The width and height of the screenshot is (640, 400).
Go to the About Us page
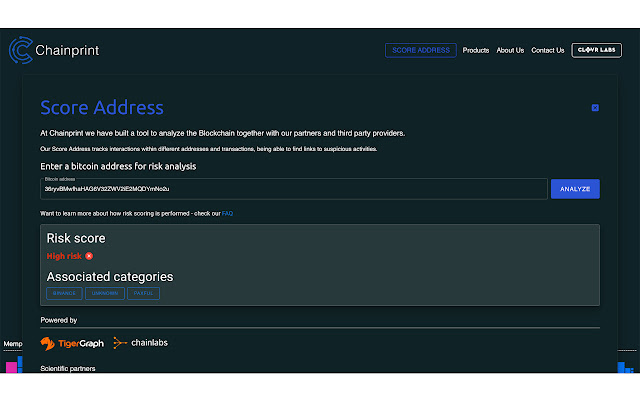click(510, 50)
